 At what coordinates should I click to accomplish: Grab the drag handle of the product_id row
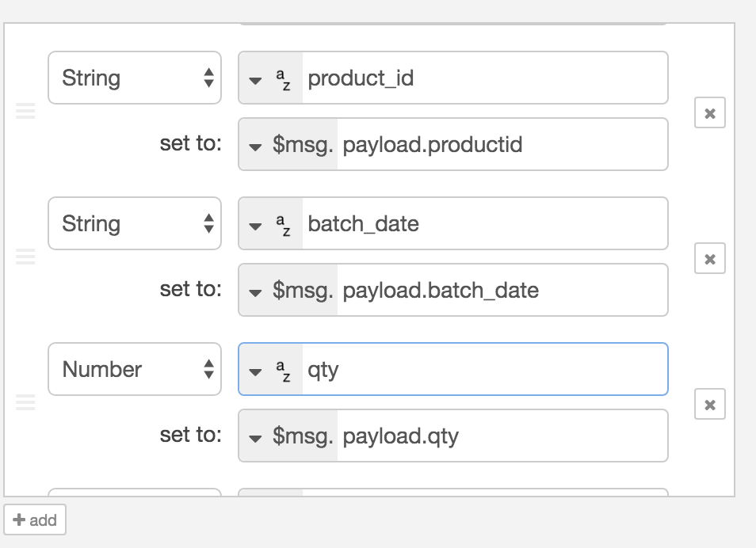point(25,111)
